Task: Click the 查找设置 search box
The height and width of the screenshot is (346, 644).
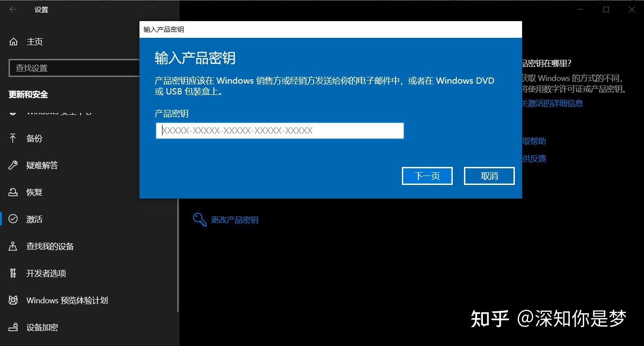Action: (x=74, y=68)
